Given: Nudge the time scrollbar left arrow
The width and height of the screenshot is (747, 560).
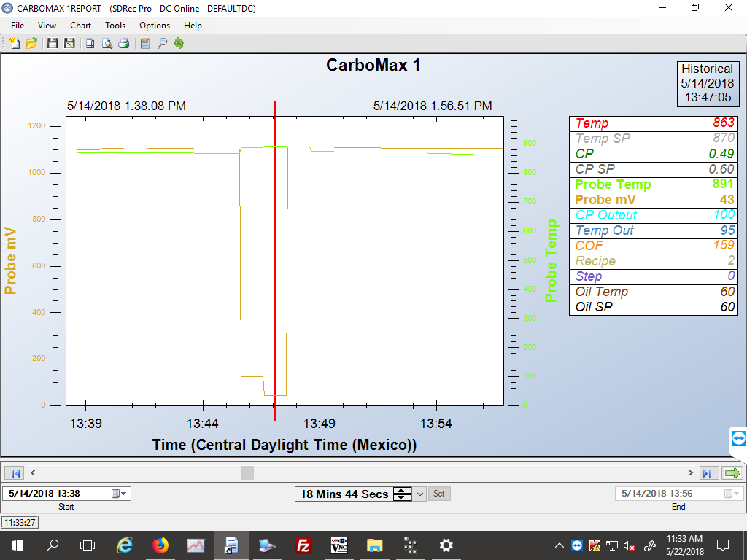Looking at the screenshot, I should (x=33, y=472).
